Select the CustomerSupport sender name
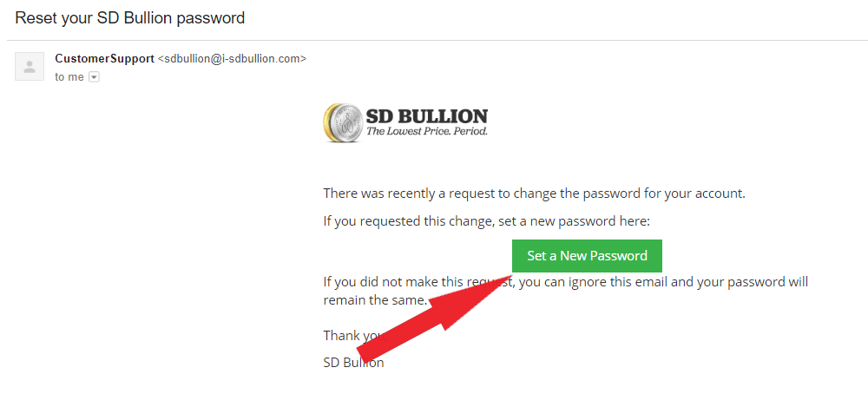This screenshot has height=407, width=868. coord(105,58)
